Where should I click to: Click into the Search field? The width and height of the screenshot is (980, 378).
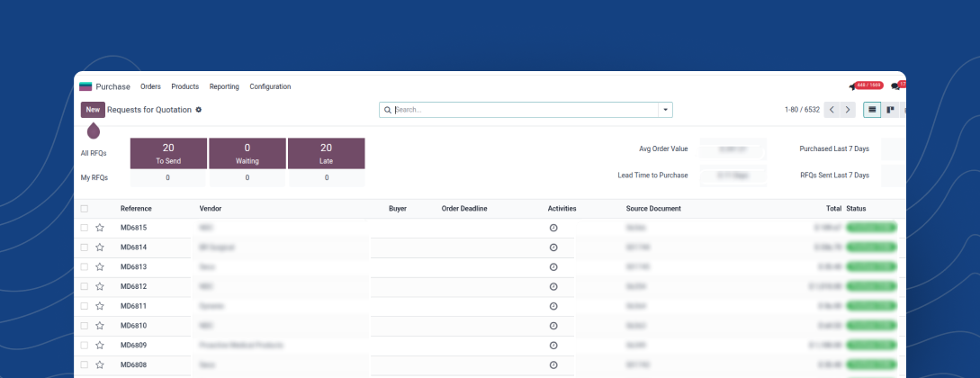click(x=522, y=110)
